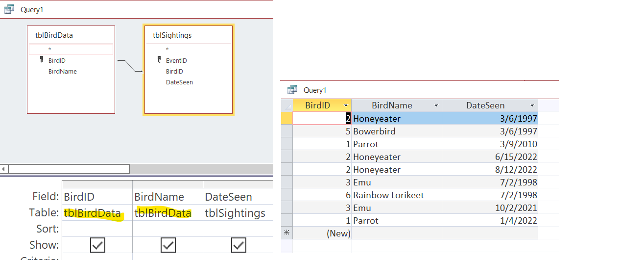
Task: Click the join line between the tables
Action: tap(129, 66)
